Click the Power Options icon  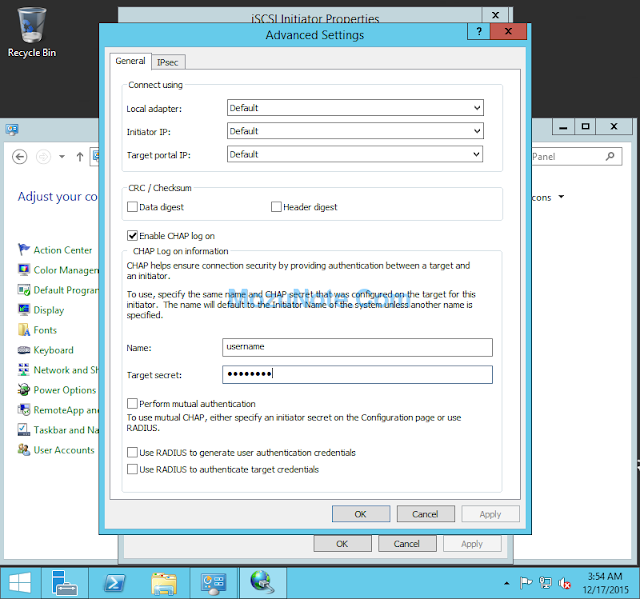tap(24, 390)
